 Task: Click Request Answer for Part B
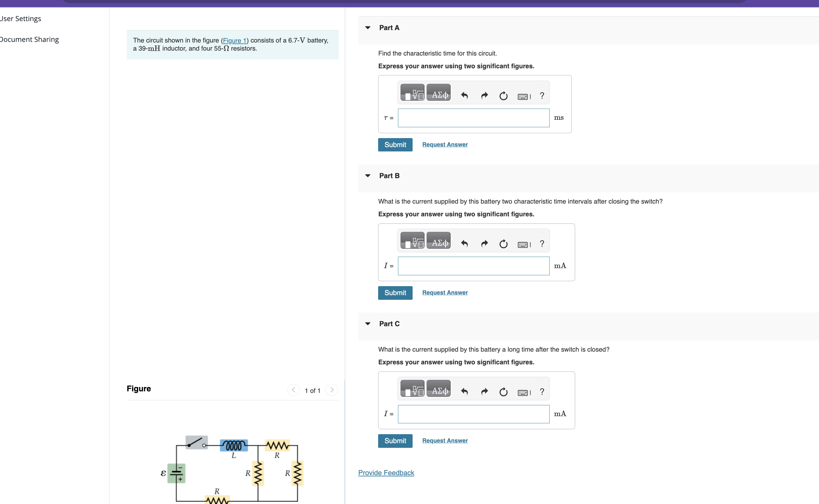pos(444,292)
